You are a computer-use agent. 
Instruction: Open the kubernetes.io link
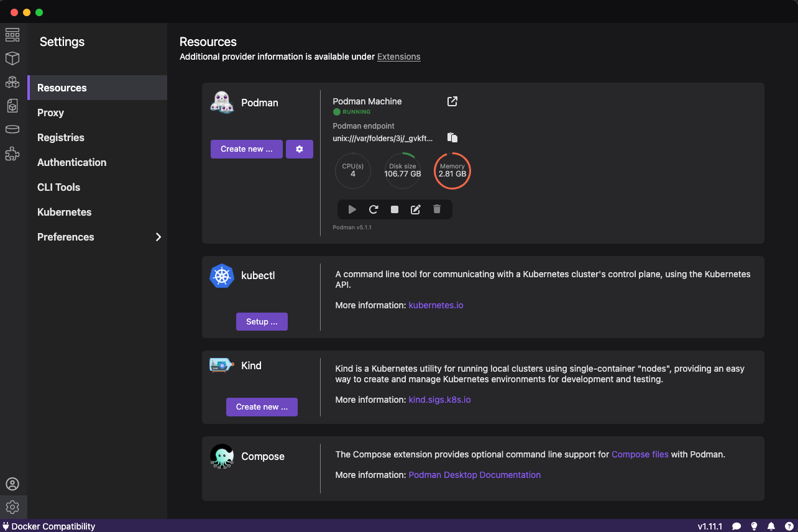(436, 305)
